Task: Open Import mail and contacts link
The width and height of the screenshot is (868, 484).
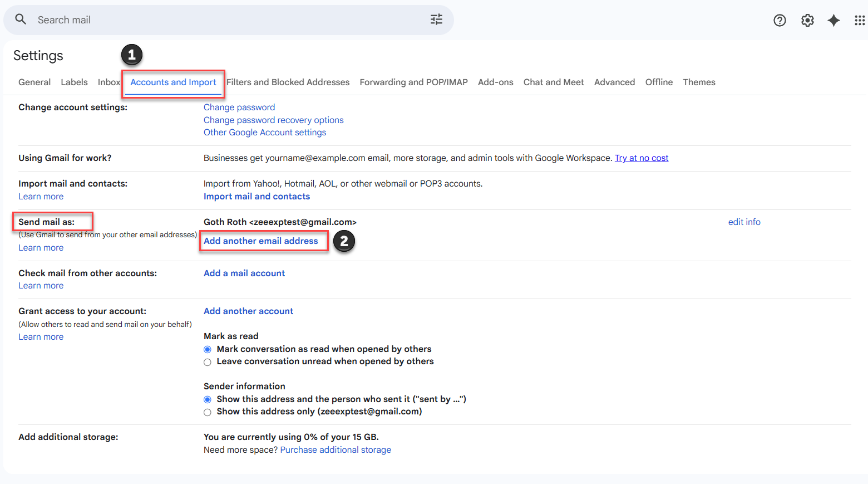Action: tap(257, 197)
